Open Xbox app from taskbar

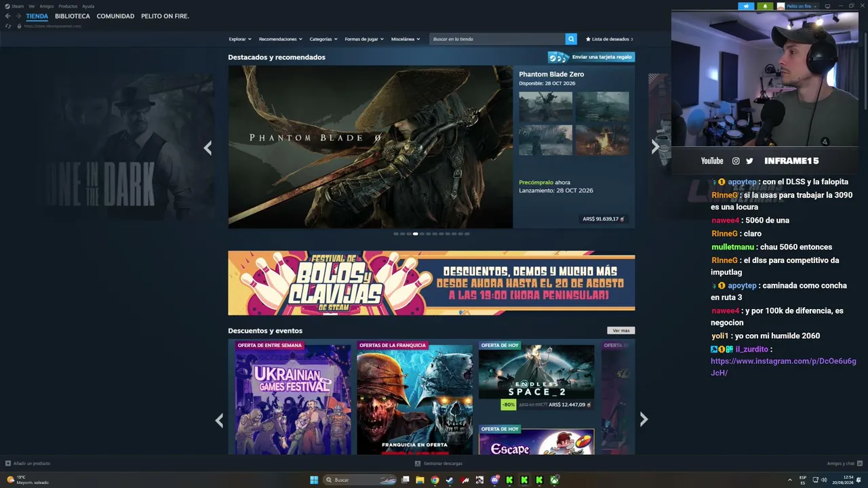coord(554,480)
